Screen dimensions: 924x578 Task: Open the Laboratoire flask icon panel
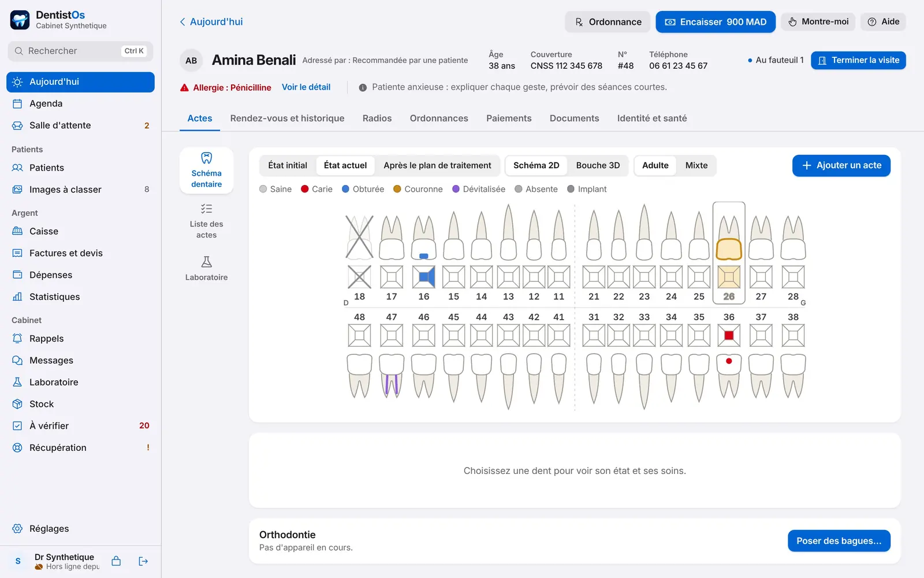(206, 269)
